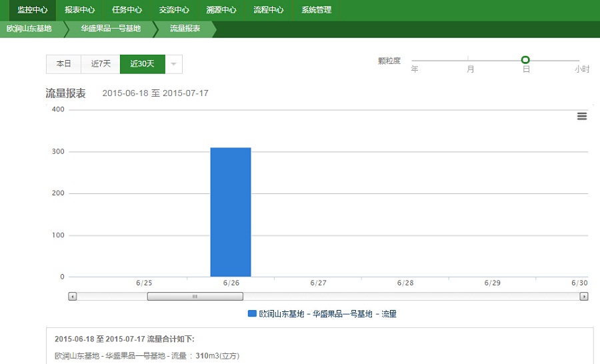Expand the date range dropdown arrow
Image resolution: width=600 pixels, height=364 pixels.
click(173, 64)
